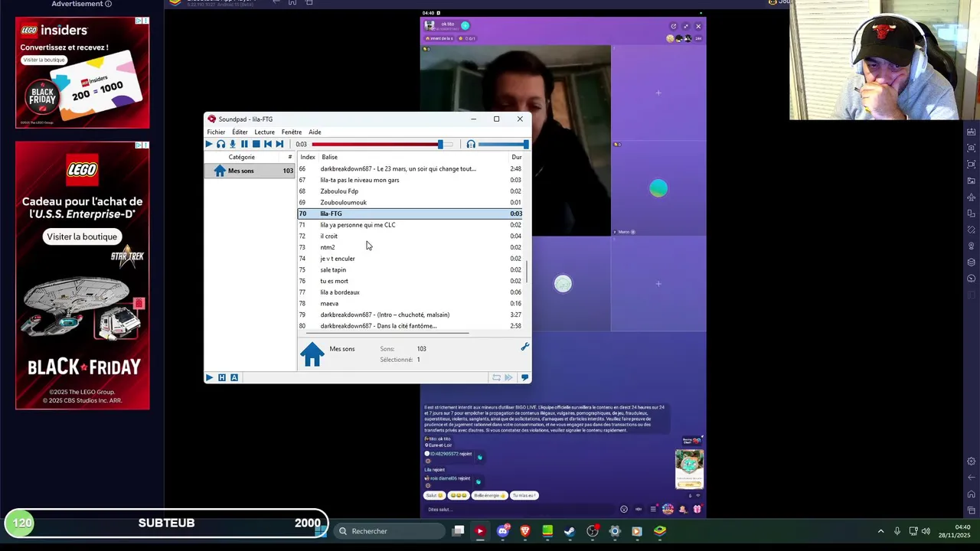Click the shrink arrows icon in stream header
This screenshot has width=980, height=551.
(686, 26)
